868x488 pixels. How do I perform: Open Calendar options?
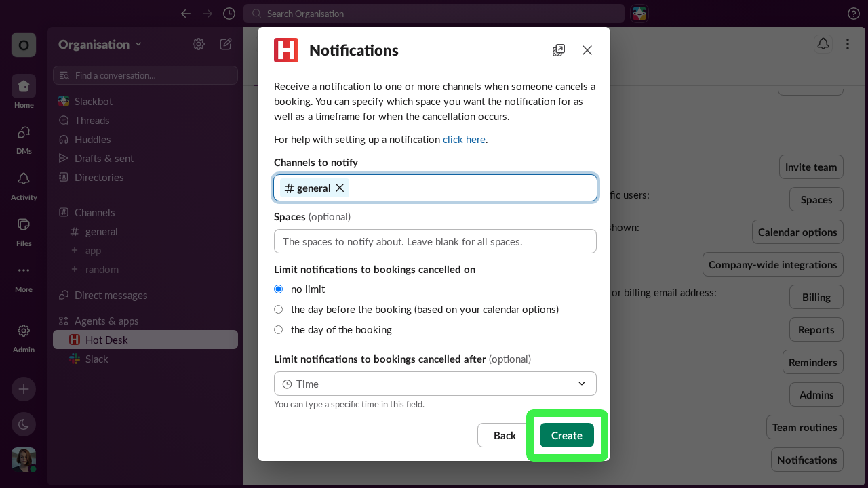[797, 232]
